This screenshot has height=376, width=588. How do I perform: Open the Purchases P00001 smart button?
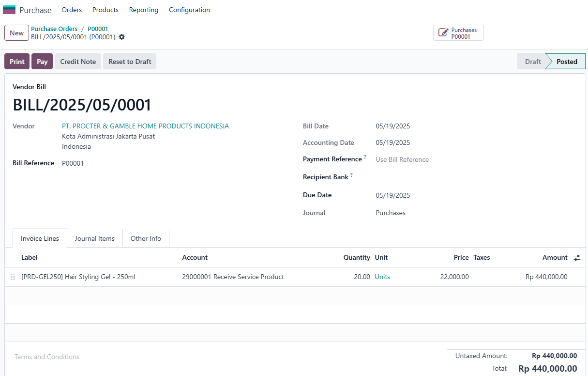pos(458,33)
